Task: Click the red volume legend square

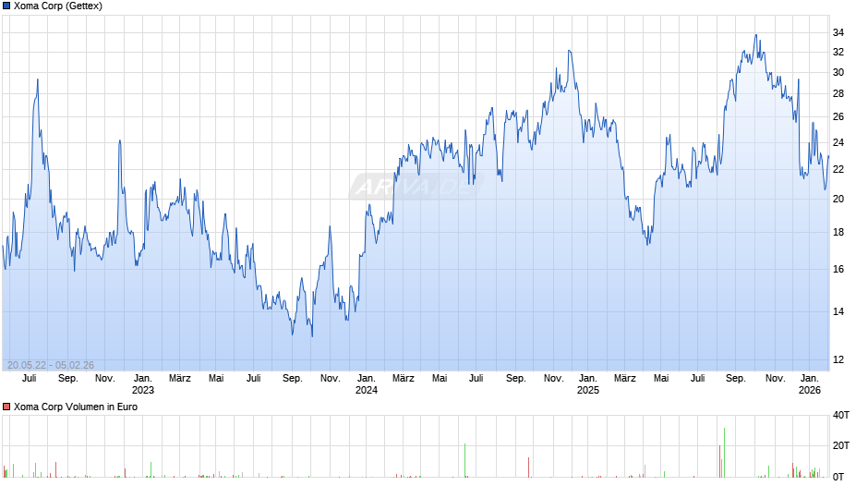Action: click(x=6, y=407)
